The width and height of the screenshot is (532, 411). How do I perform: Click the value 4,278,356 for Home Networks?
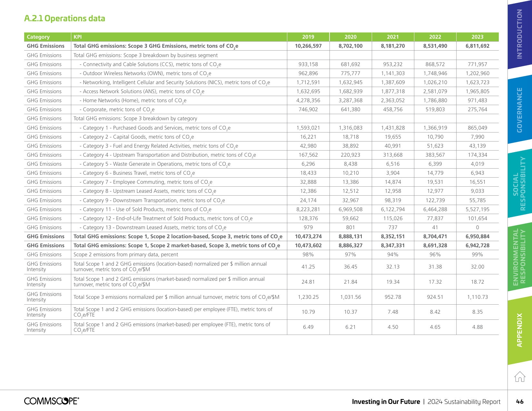[x=308, y=101]
